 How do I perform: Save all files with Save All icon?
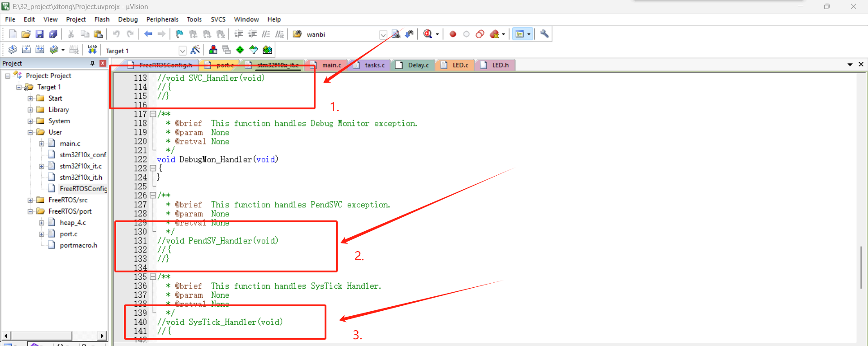(53, 34)
